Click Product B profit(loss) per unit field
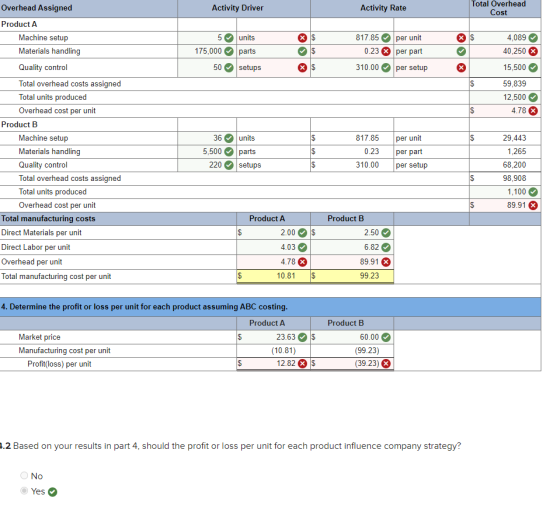Screen dimensions: 560x523 (352, 364)
